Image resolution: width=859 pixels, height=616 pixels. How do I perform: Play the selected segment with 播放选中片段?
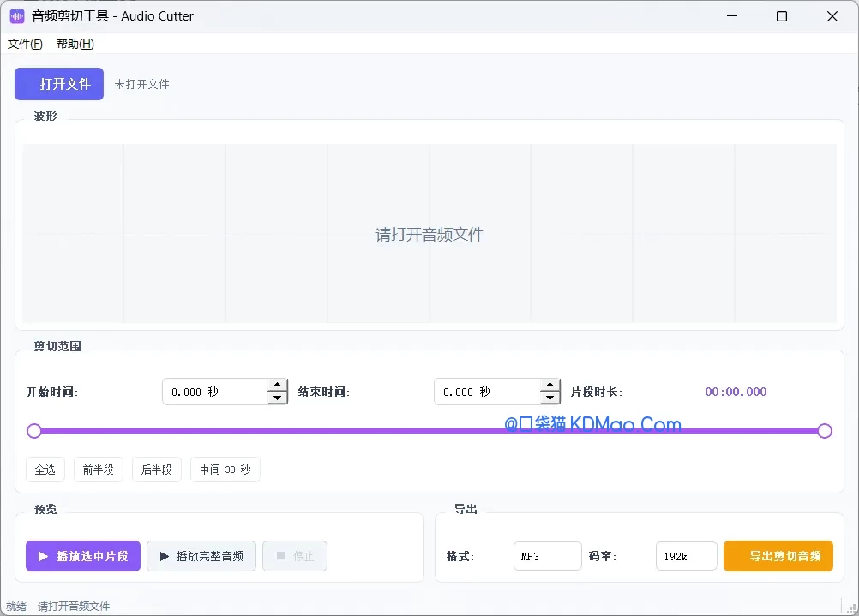(83, 556)
